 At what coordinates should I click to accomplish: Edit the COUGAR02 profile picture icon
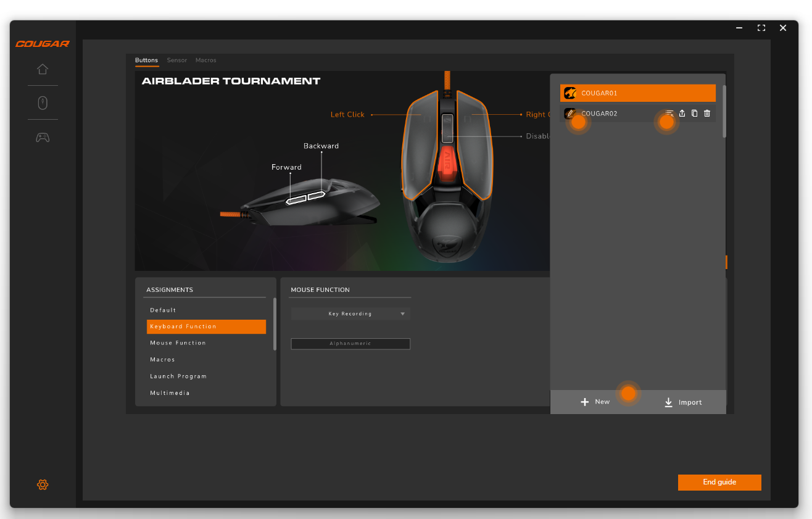pyautogui.click(x=570, y=114)
